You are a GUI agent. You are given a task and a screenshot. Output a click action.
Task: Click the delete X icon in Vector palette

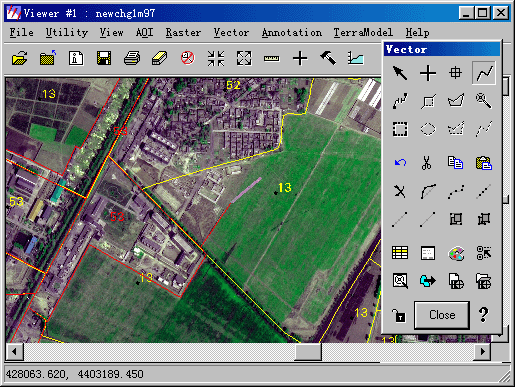coord(400,191)
